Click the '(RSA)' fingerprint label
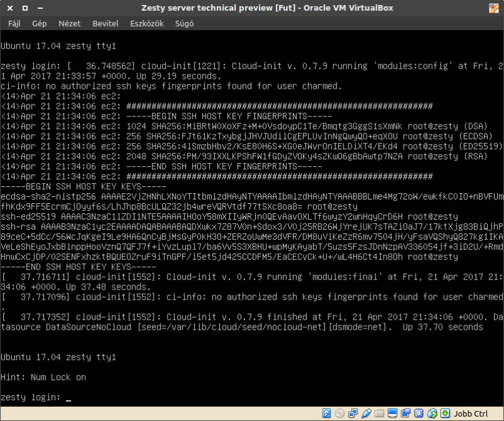The width and height of the screenshot is (504, 421). 476,157
